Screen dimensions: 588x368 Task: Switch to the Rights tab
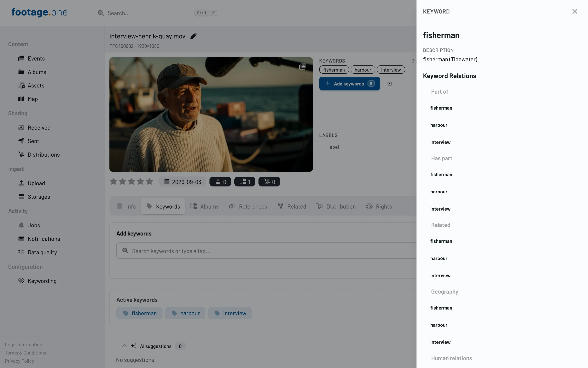tap(379, 206)
